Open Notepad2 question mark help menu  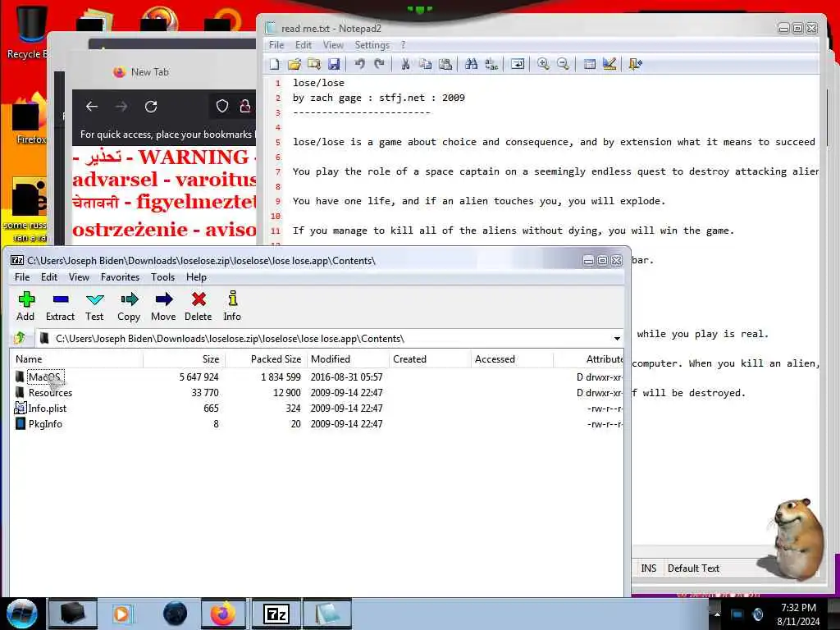click(404, 45)
